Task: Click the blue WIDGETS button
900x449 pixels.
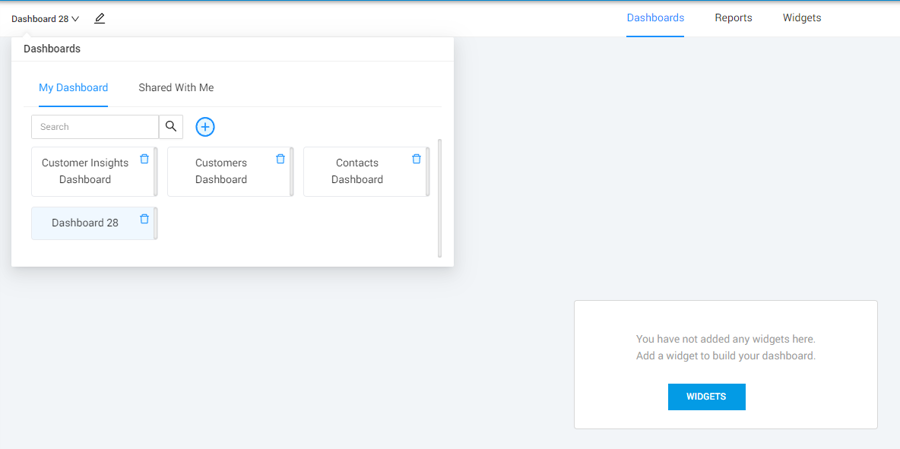Action: click(706, 397)
